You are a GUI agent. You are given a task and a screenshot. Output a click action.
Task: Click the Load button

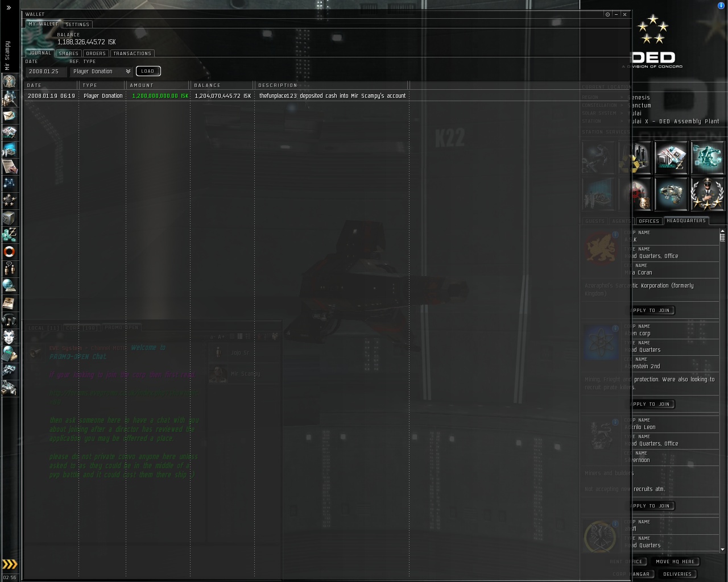point(148,71)
